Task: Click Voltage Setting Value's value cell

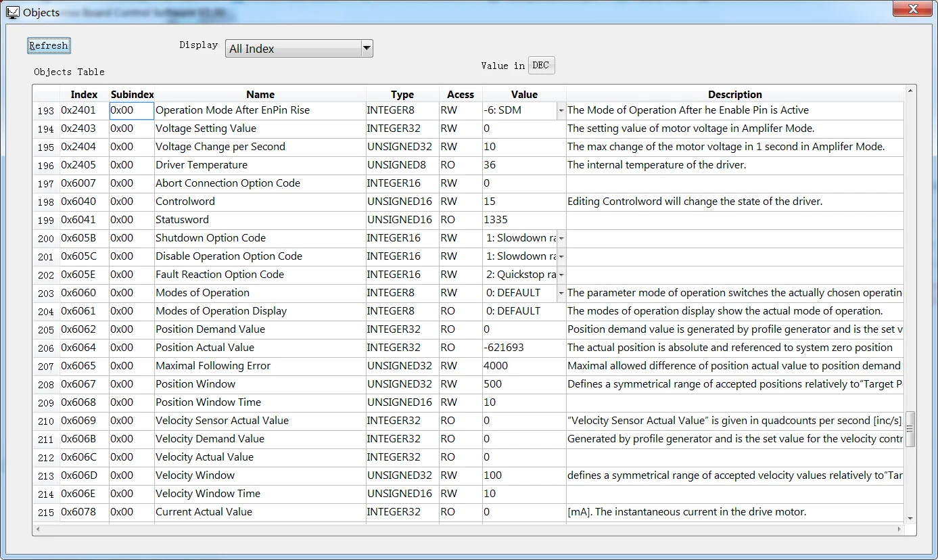Action: click(524, 129)
